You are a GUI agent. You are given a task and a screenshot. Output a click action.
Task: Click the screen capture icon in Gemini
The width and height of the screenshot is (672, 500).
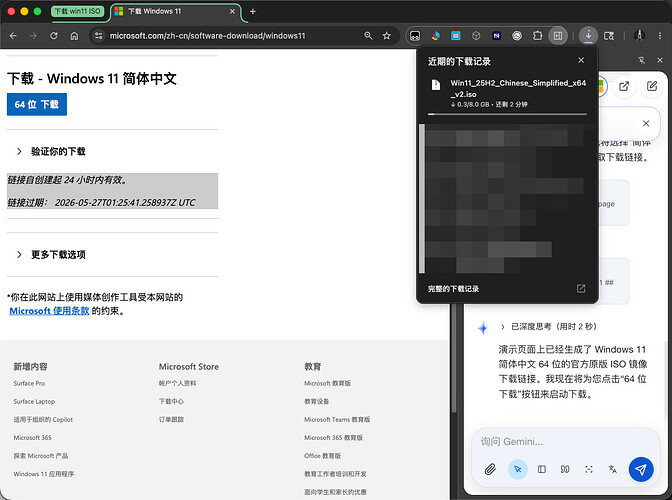[589, 469]
